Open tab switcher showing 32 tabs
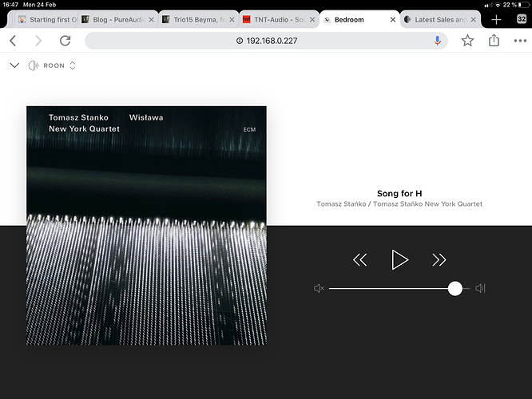Viewport: 532px width, 399px height. (522, 19)
